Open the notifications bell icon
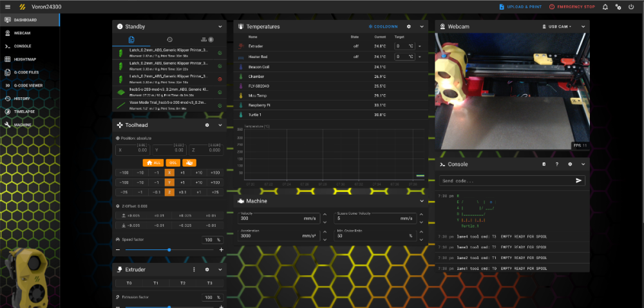 pos(605,6)
